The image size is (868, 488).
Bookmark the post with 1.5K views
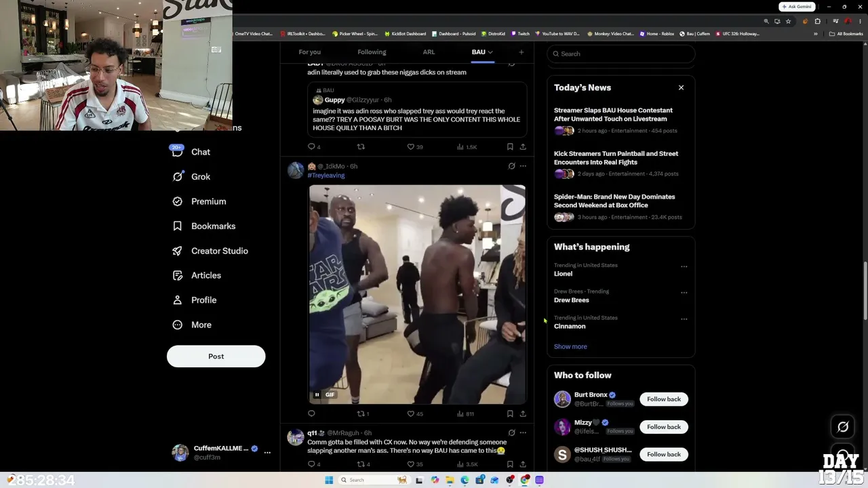coord(510,146)
